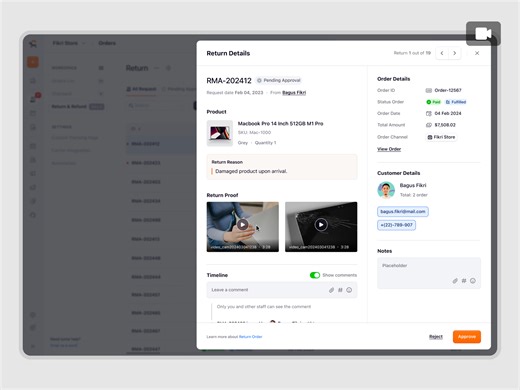Click the Macbook Pro 14 Inch product title
This screenshot has height=390, width=520.
[280, 124]
